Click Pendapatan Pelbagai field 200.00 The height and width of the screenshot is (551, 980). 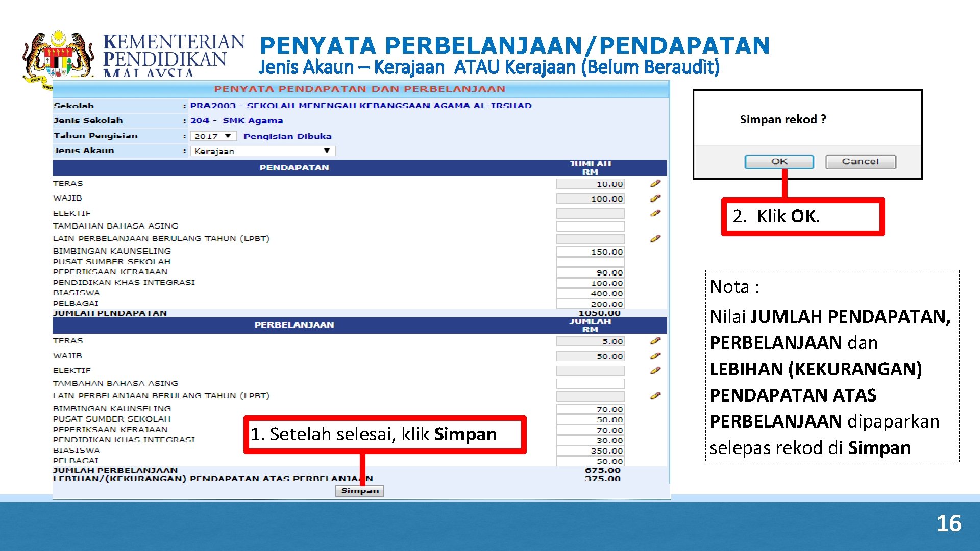click(x=591, y=304)
